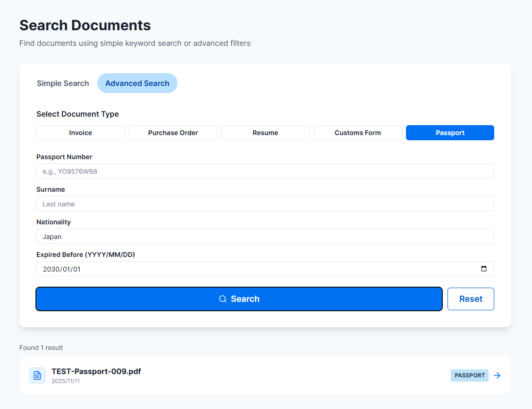Image resolution: width=532 pixels, height=409 pixels.
Task: Click into the Surname field
Action: point(265,204)
